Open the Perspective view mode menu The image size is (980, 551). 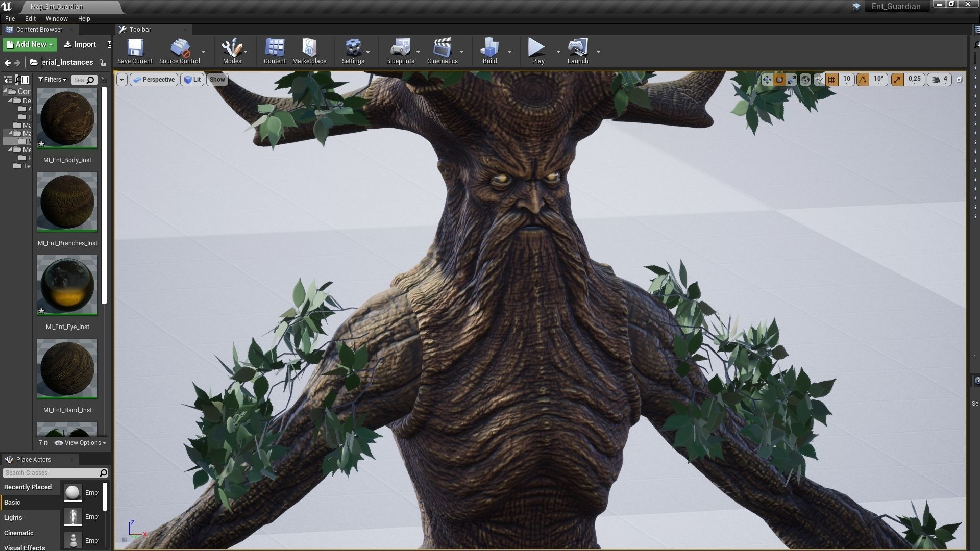pos(154,80)
